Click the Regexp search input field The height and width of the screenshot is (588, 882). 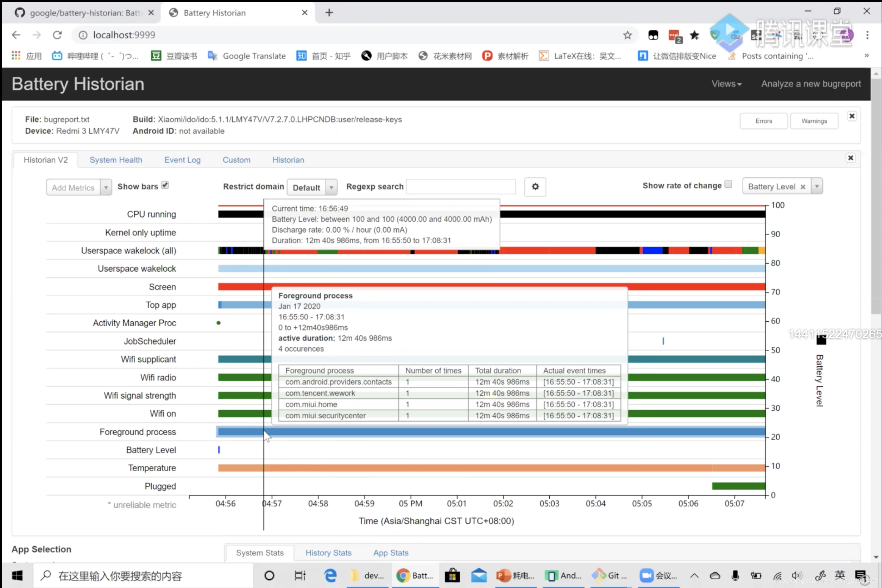[x=461, y=187]
